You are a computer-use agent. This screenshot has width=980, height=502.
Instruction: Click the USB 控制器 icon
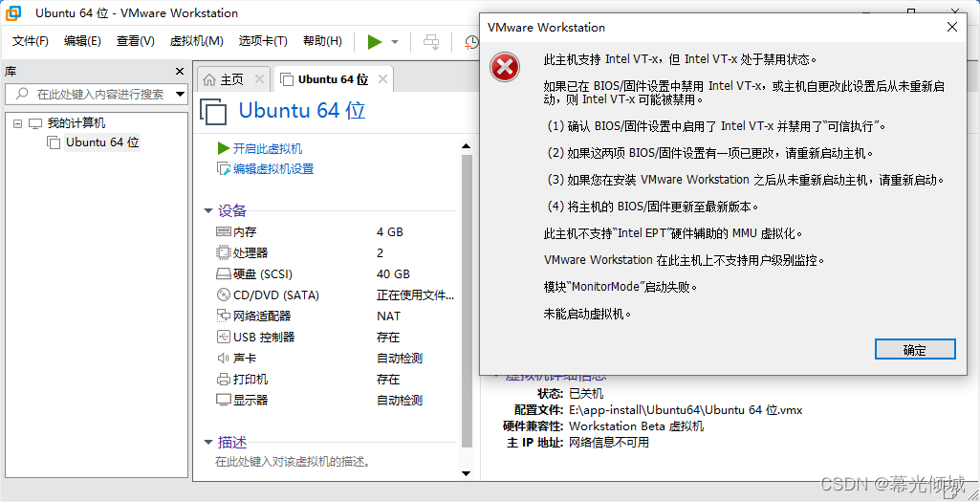click(x=224, y=337)
